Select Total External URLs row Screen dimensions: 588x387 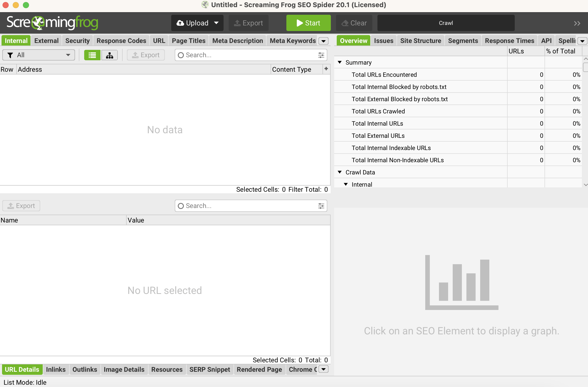pos(458,136)
